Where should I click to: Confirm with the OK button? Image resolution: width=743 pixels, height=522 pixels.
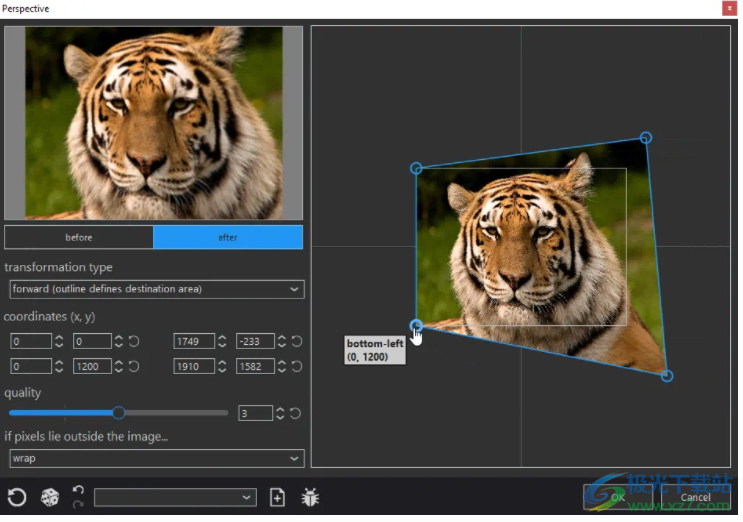(x=618, y=497)
